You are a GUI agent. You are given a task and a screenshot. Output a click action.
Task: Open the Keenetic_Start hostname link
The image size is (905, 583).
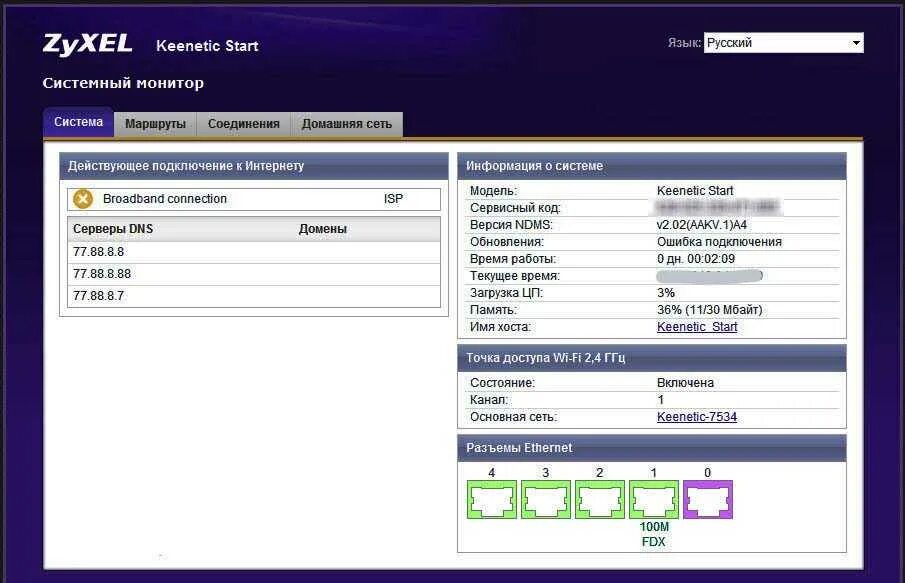click(697, 327)
